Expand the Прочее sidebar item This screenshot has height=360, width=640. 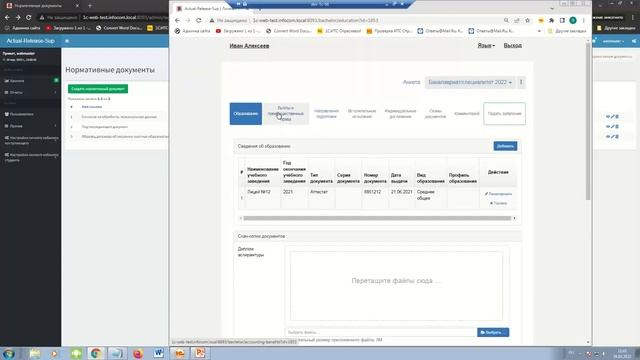pos(31,126)
